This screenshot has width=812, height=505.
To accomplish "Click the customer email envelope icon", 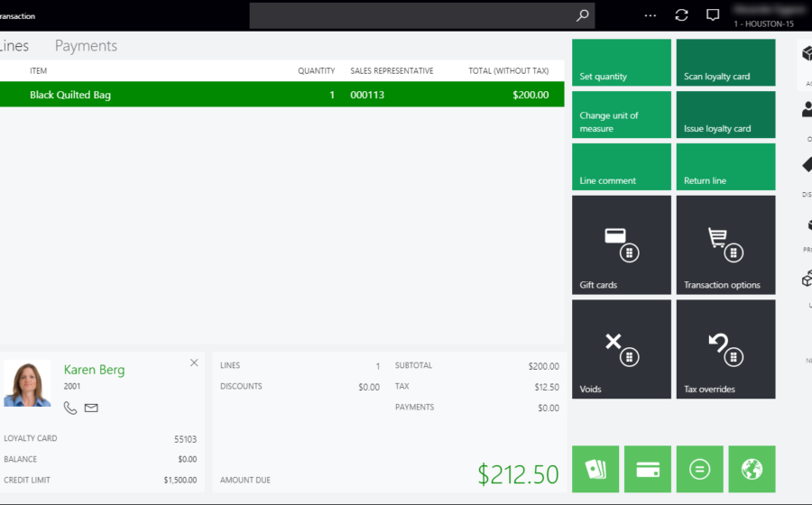I will [x=91, y=408].
